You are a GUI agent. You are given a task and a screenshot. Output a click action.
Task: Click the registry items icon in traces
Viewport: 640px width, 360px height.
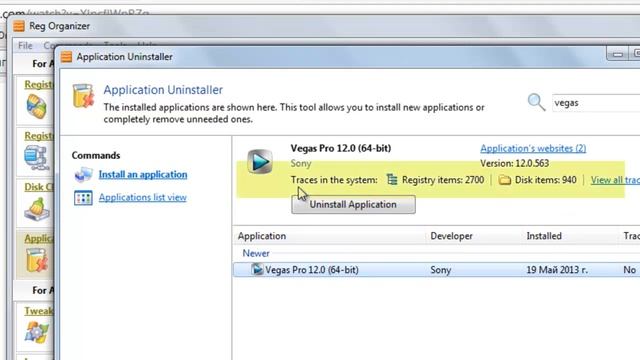[392, 180]
